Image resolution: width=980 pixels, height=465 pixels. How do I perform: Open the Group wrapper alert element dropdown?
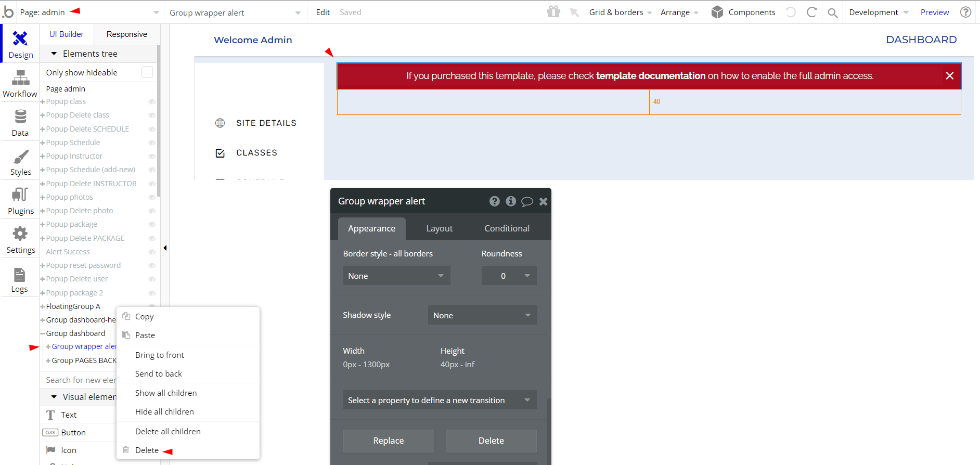[x=235, y=12]
